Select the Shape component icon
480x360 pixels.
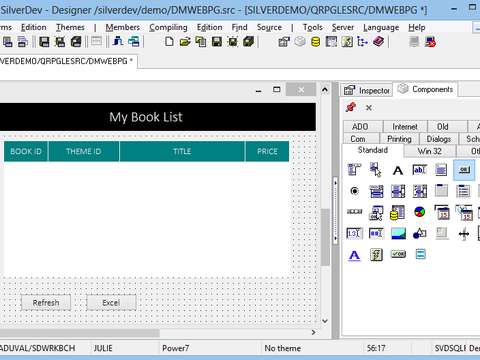coord(420,234)
